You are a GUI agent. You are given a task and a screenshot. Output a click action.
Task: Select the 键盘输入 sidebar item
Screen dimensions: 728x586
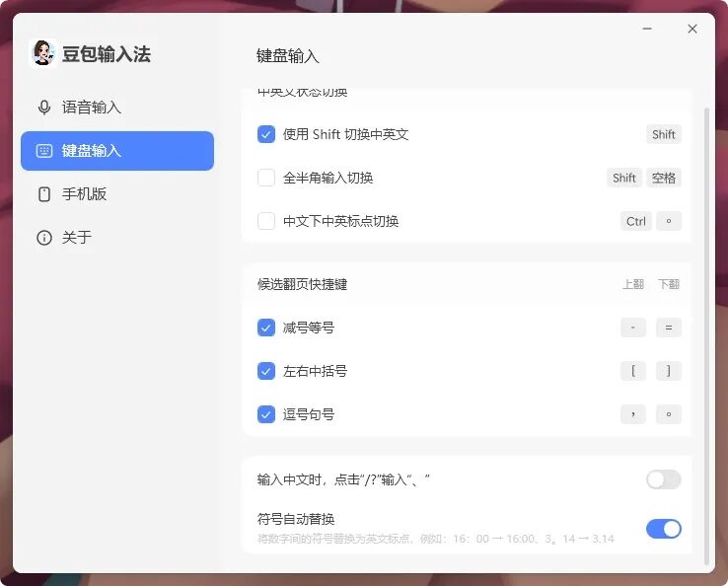pyautogui.click(x=117, y=151)
